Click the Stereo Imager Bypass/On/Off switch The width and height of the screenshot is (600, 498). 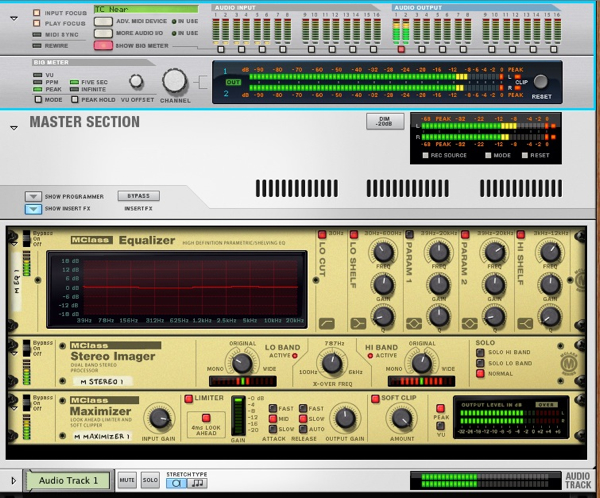click(x=26, y=348)
